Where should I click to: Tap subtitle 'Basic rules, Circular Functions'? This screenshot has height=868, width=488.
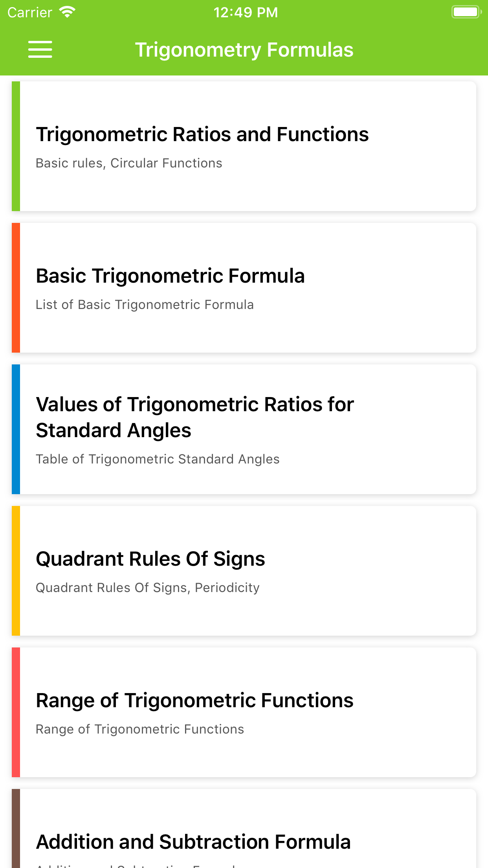tap(129, 163)
